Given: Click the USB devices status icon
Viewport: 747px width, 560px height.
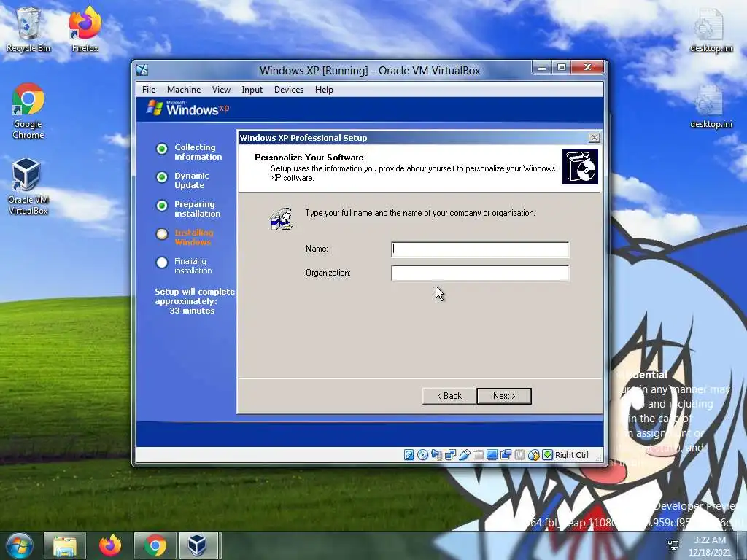Looking at the screenshot, I should (x=465, y=455).
